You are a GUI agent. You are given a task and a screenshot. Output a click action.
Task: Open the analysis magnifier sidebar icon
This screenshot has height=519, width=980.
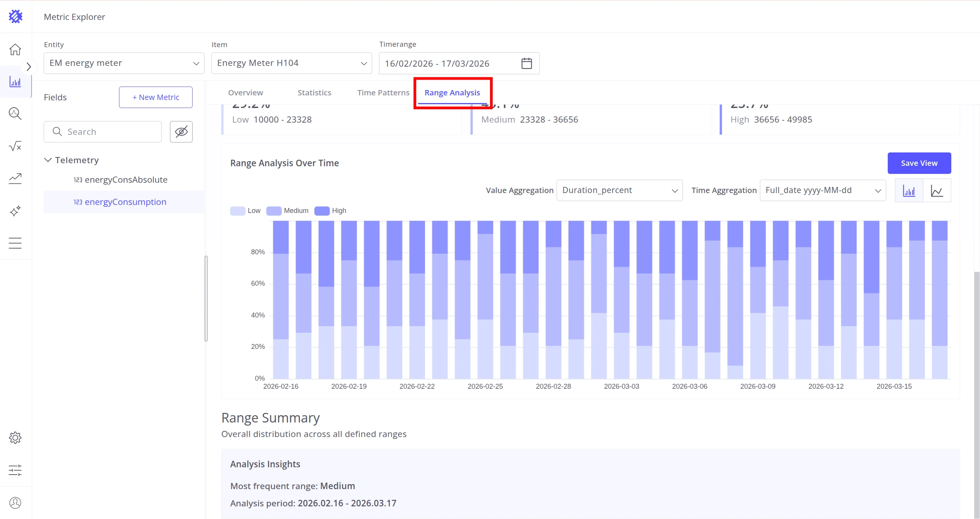(15, 114)
